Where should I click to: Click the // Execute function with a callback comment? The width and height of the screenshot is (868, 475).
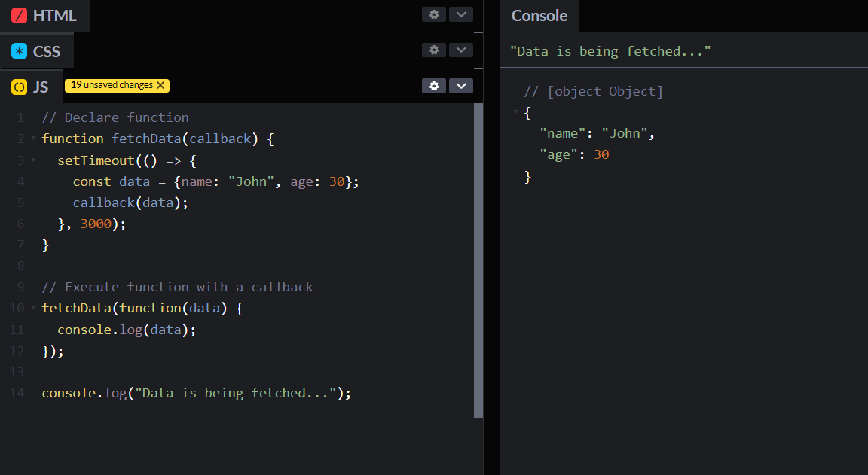click(x=177, y=287)
